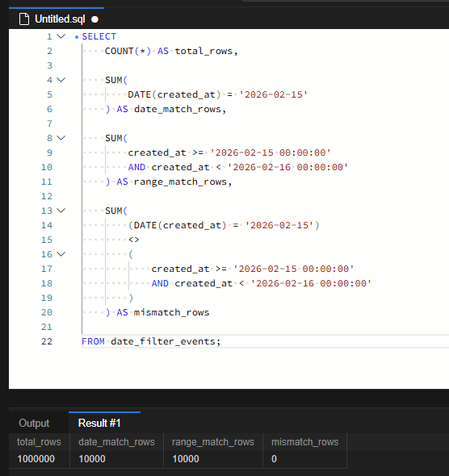The height and width of the screenshot is (476, 449).
Task: Select the Untitled.sql editor tab
Action: pos(57,19)
